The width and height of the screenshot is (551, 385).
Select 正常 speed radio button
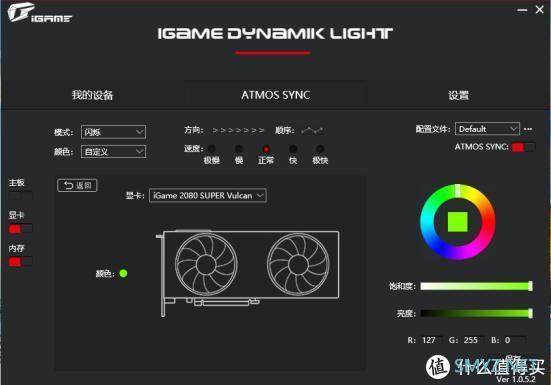[x=266, y=149]
